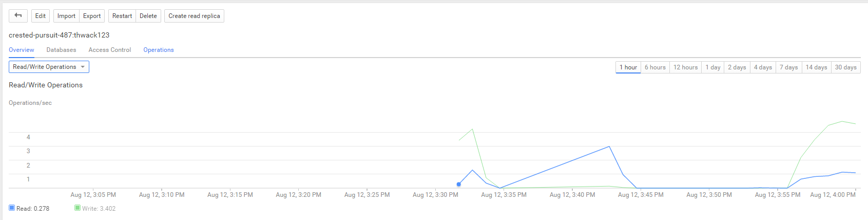Toggle the Write series legend checkbox
Screen dimensions: 868x220
coord(78,208)
